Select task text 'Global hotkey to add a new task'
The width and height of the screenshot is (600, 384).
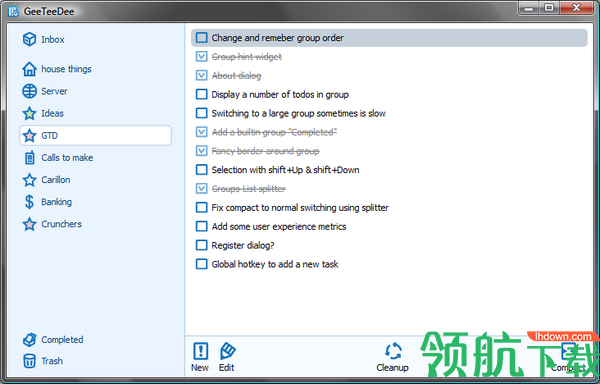pyautogui.click(x=275, y=264)
